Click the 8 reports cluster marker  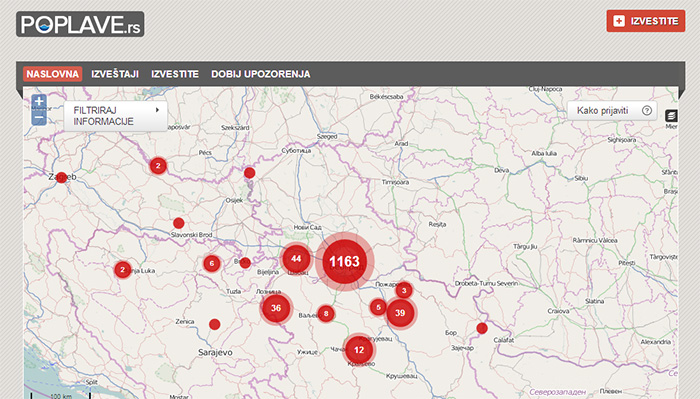(326, 314)
